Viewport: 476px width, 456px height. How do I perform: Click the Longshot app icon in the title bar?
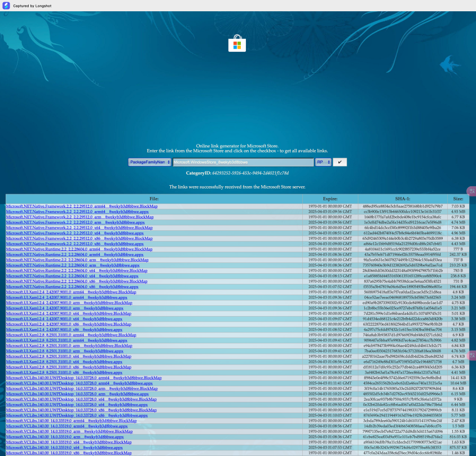click(6, 6)
